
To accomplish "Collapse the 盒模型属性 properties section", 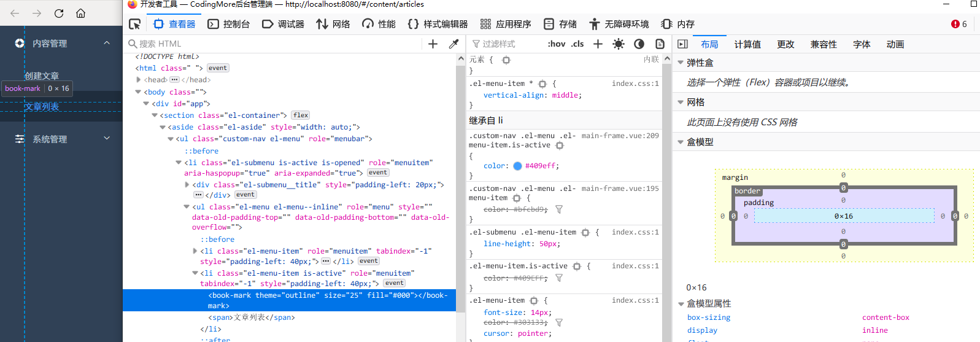I will [x=681, y=303].
